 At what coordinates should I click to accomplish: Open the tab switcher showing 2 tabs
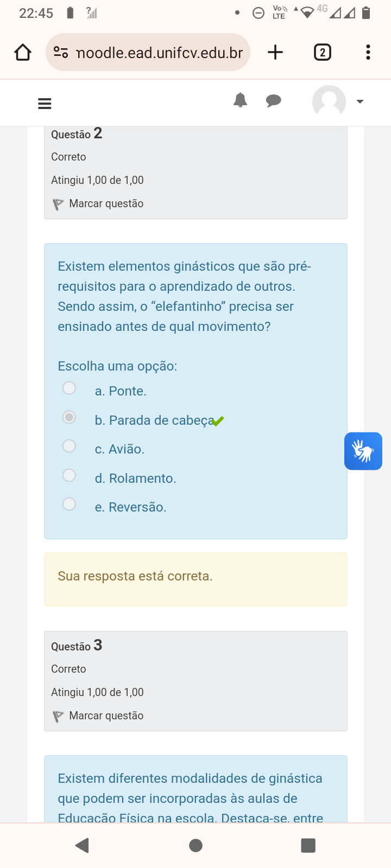coord(322,52)
